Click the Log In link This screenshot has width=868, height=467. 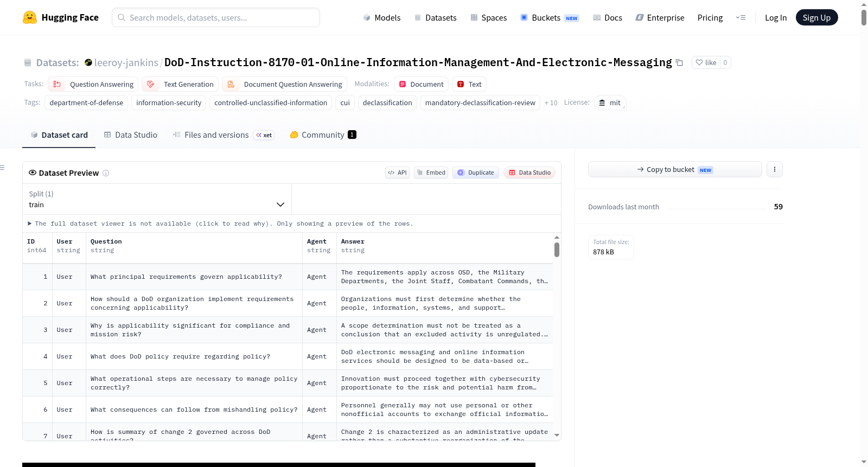click(776, 17)
